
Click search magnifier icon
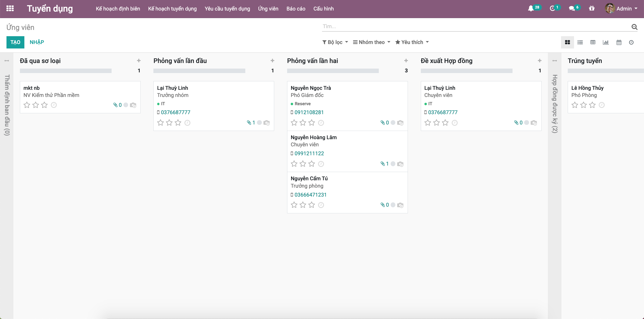634,27
